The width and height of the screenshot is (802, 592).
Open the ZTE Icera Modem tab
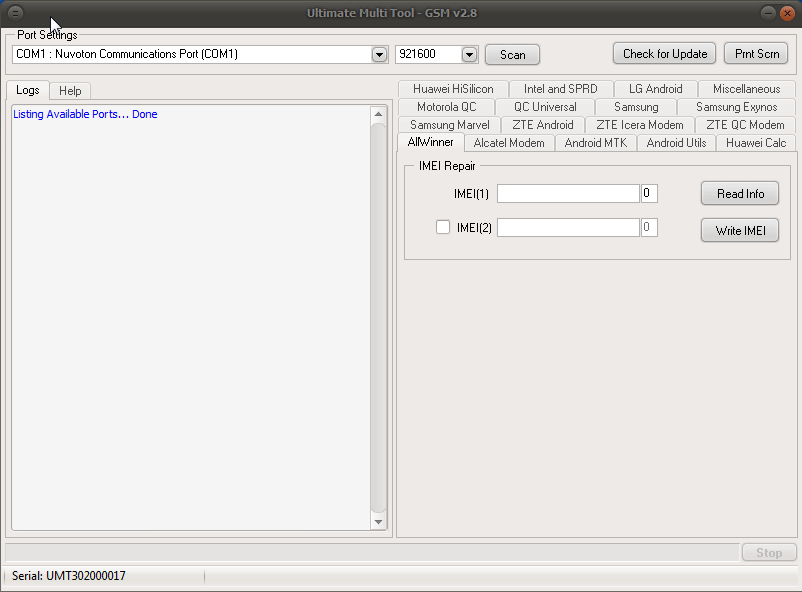click(640, 125)
